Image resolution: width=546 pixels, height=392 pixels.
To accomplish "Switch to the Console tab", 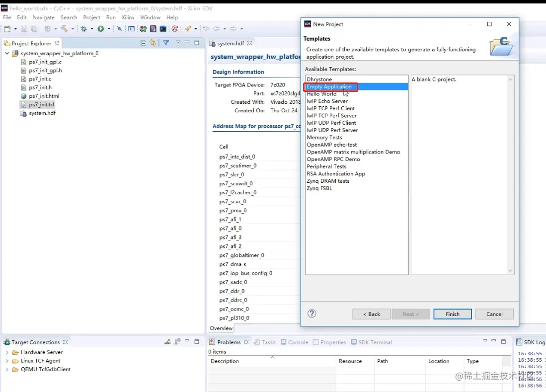I will (x=295, y=342).
